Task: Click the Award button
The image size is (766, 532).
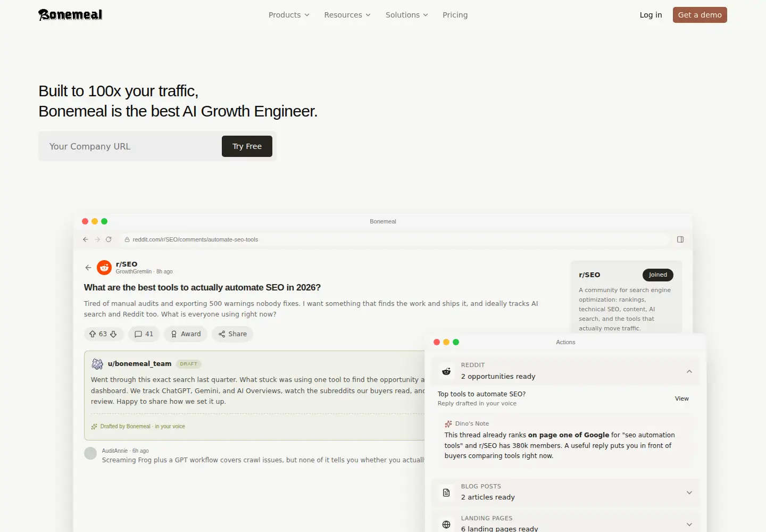Action: 186,334
